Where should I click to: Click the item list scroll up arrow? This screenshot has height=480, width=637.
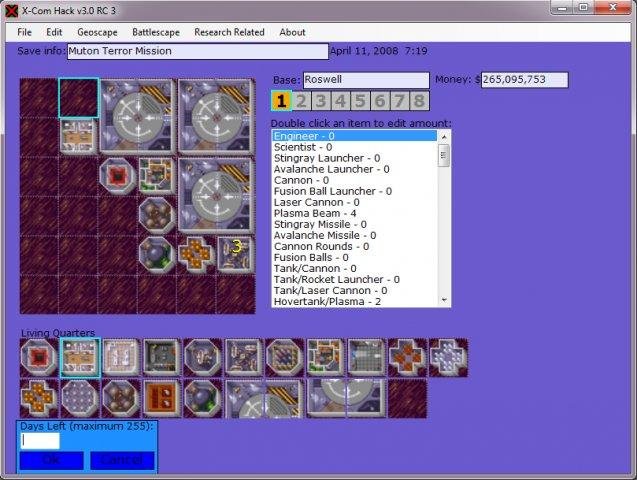tap(444, 137)
